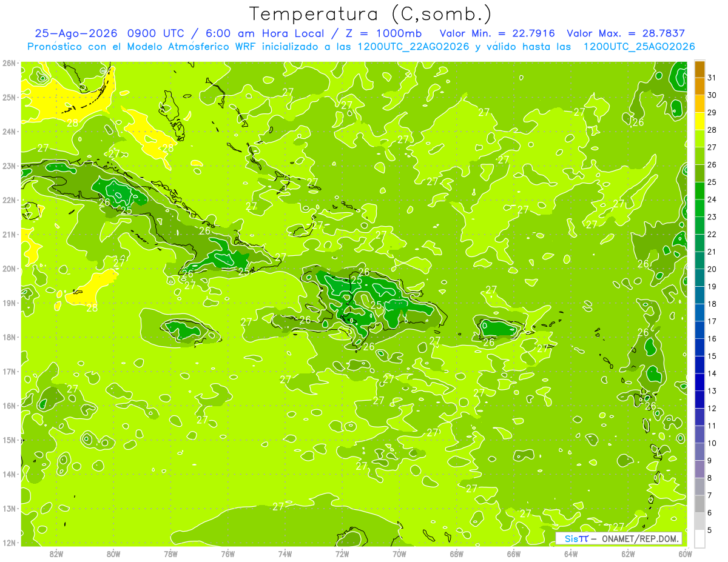
Task: Click the longitude label "74W"
Action: pos(285,554)
